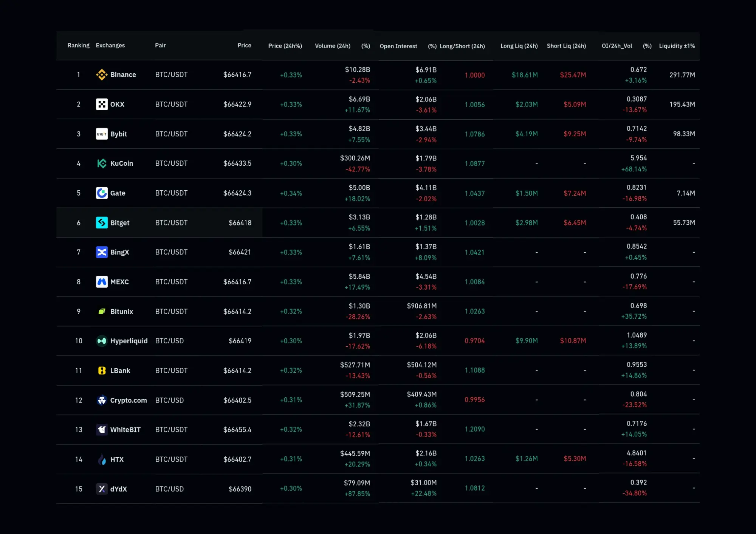Select Hyperliquid long/short ratio 0.9704
Screen dimensions: 756x534
[475, 341]
